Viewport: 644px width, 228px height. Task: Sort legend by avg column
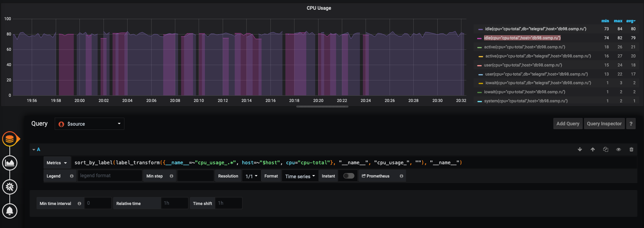tap(631, 21)
